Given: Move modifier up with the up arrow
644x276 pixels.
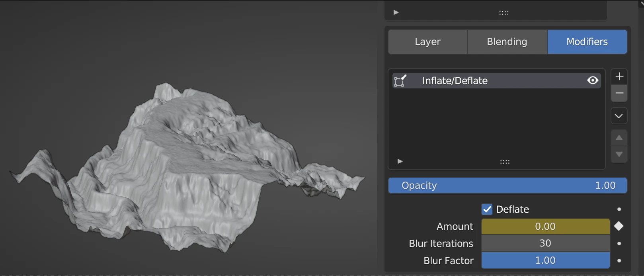Looking at the screenshot, I should click(x=619, y=138).
